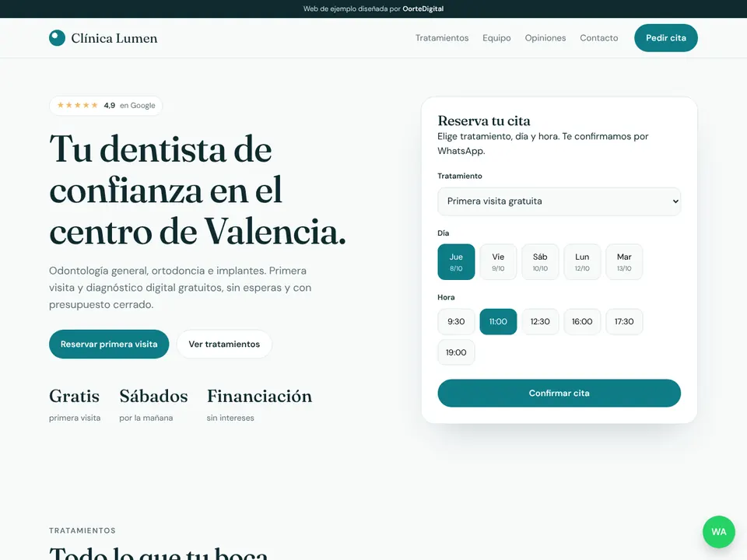
Task: Click the "sin intereses" caption
Action: [230, 418]
